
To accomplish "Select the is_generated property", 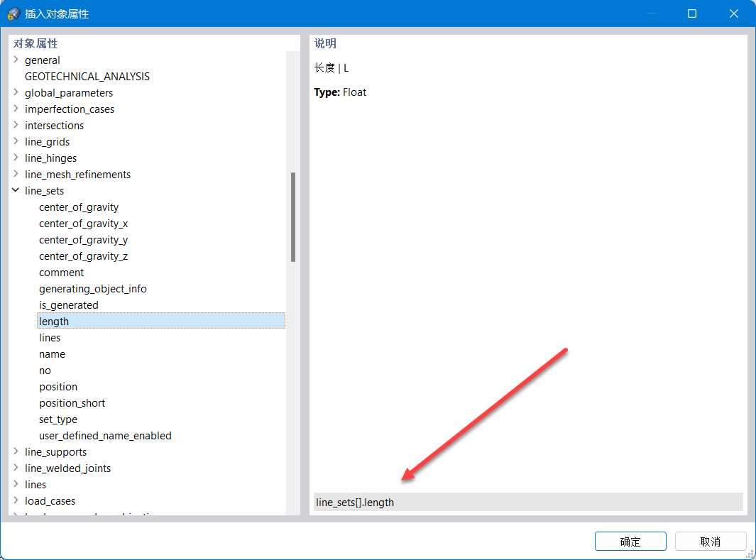I will (x=68, y=305).
